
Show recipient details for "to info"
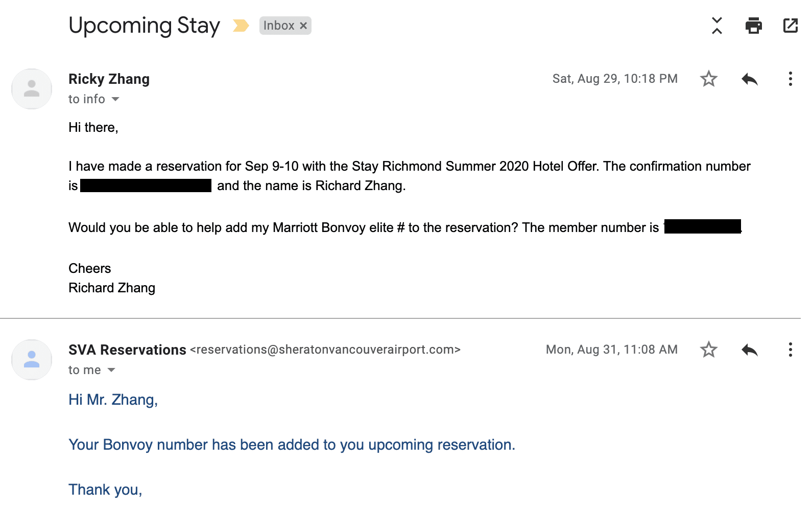pos(115,99)
